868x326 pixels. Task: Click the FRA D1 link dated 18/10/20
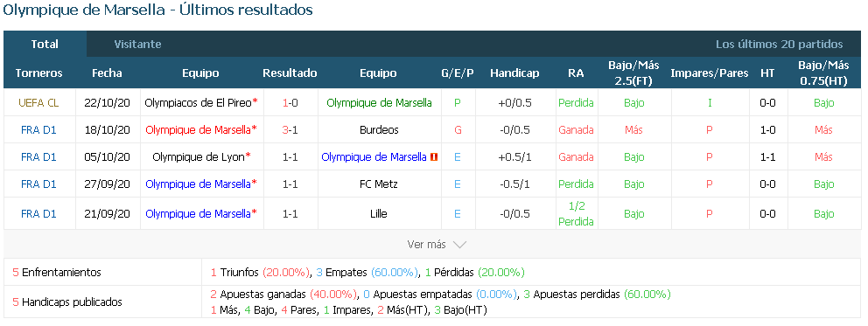pos(38,130)
